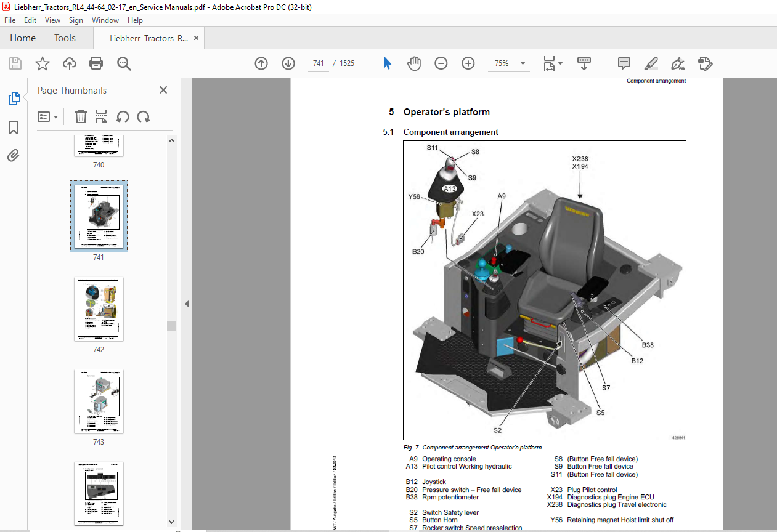The width and height of the screenshot is (777, 532).
Task: Choose the Selection arrow tool
Action: pos(387,63)
